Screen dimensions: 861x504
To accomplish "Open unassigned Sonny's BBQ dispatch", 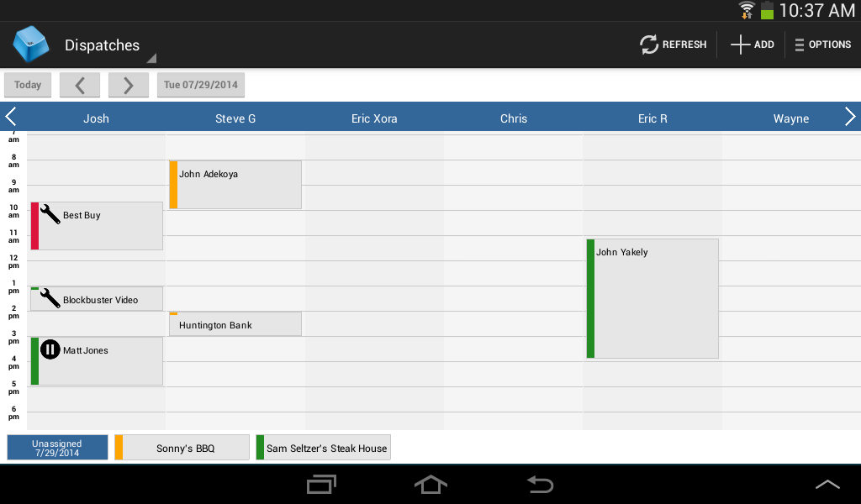I will (x=182, y=448).
